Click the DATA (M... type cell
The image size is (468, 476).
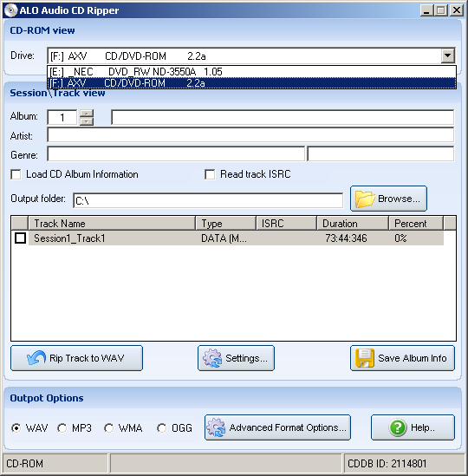pyautogui.click(x=224, y=238)
